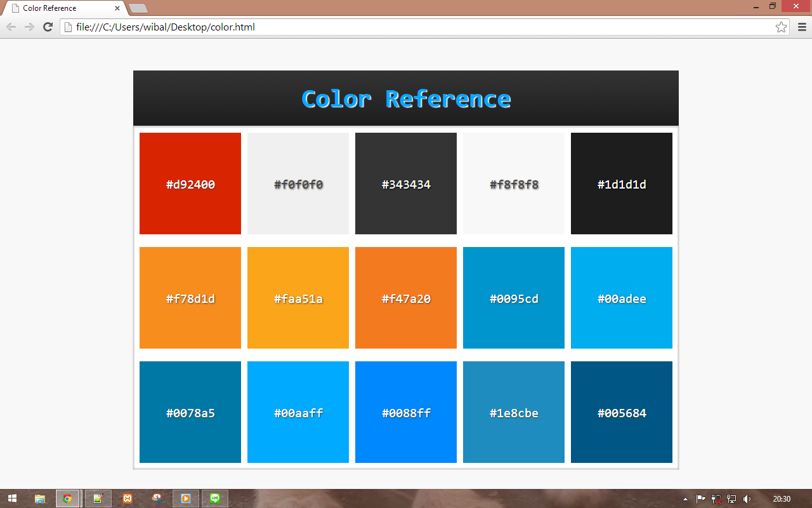Switch to Chrome in the taskbar
This screenshot has width=812, height=508.
[x=68, y=498]
